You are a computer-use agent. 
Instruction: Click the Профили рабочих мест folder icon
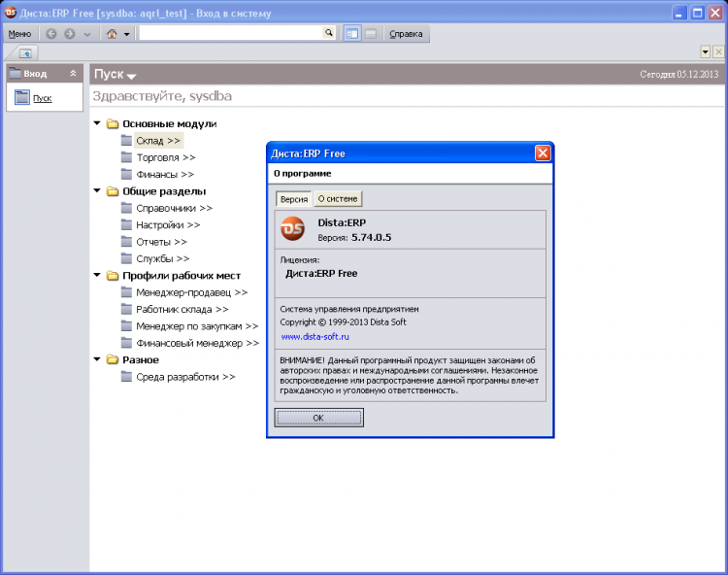click(x=113, y=276)
